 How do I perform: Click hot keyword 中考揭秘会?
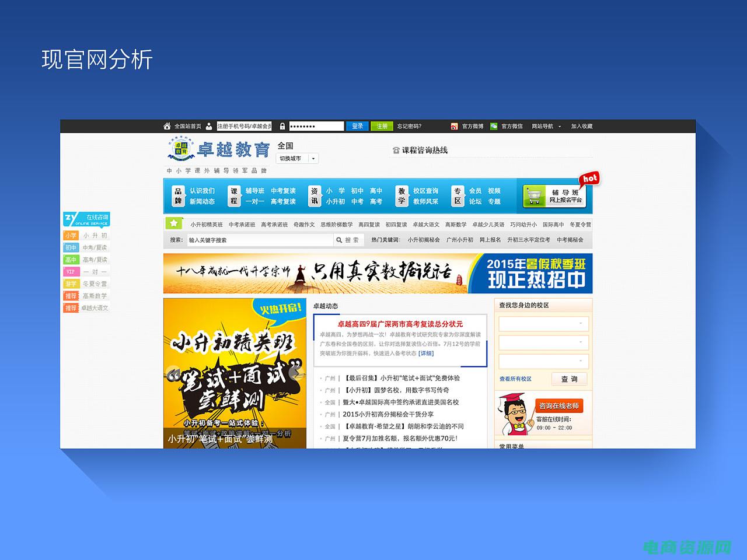pos(570,240)
